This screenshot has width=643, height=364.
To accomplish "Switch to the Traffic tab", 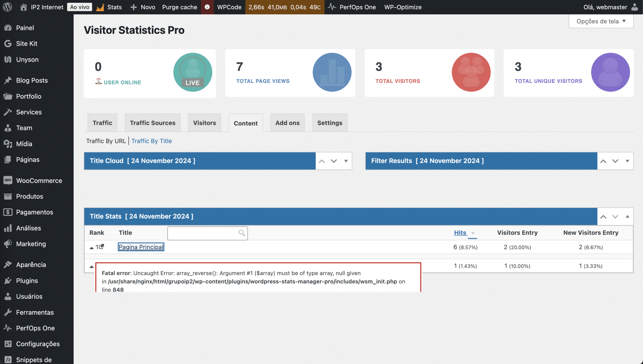I will tap(102, 123).
